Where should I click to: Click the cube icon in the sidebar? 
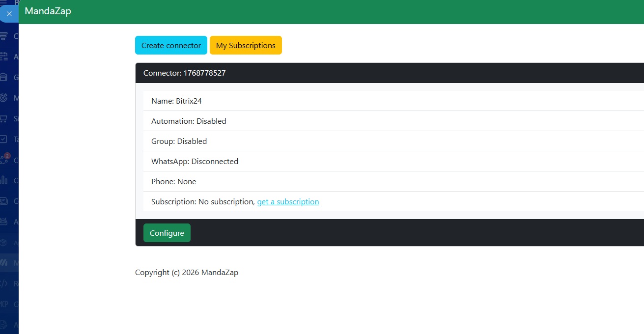click(4, 242)
